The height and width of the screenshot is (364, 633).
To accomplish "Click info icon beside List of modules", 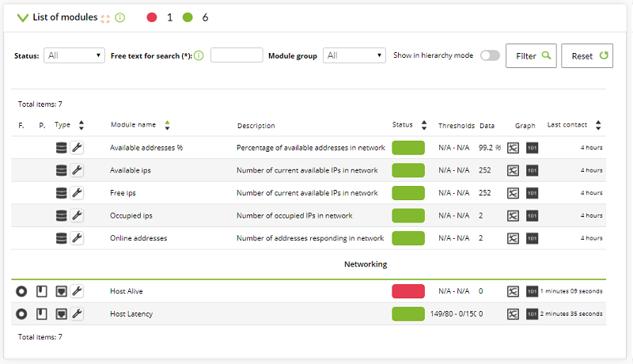I will click(120, 17).
